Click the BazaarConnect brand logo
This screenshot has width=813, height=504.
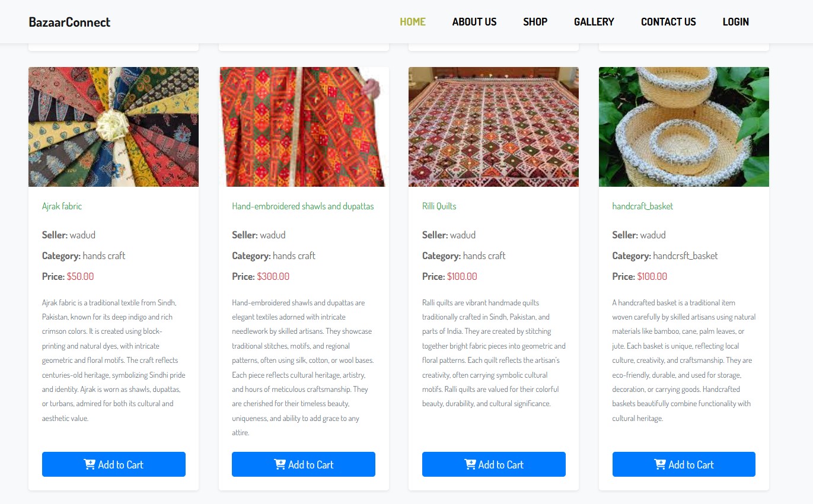69,22
